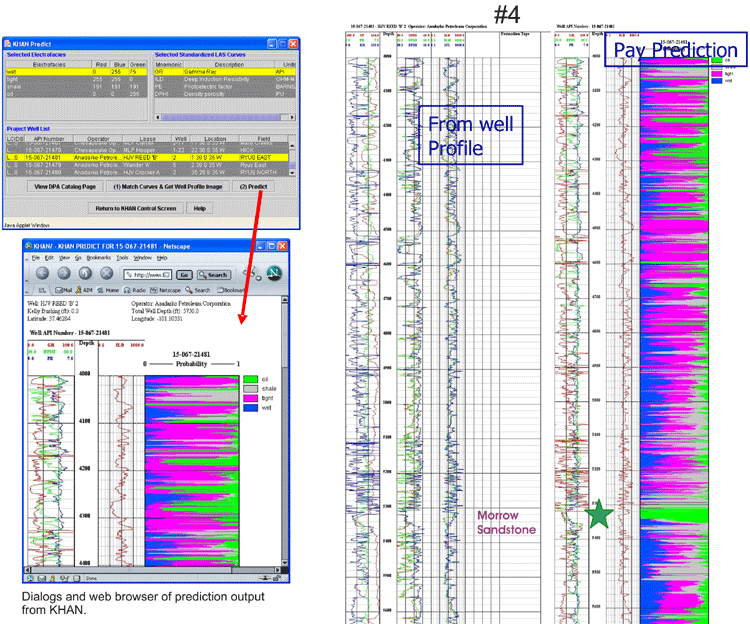750x624 pixels.
Task: Click the Reload button in Netscape
Action: (x=85, y=274)
